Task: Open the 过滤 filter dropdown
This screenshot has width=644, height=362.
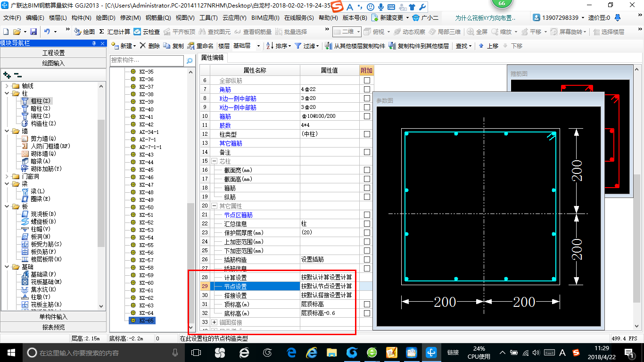Action: [x=306, y=46]
